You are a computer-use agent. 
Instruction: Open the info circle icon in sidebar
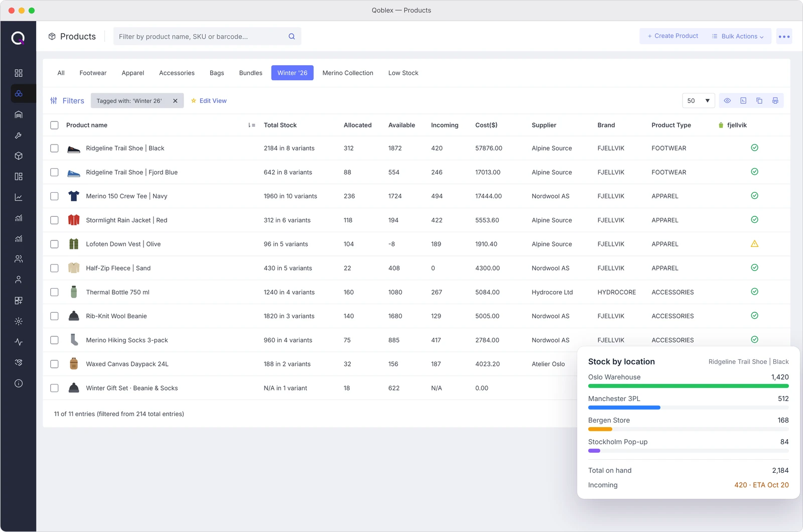coord(19,383)
